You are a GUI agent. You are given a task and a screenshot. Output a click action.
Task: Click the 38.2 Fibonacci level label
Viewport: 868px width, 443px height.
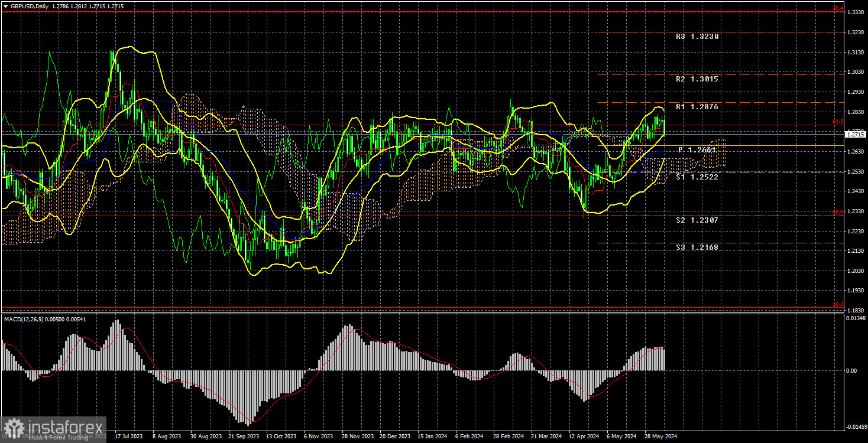coord(838,304)
